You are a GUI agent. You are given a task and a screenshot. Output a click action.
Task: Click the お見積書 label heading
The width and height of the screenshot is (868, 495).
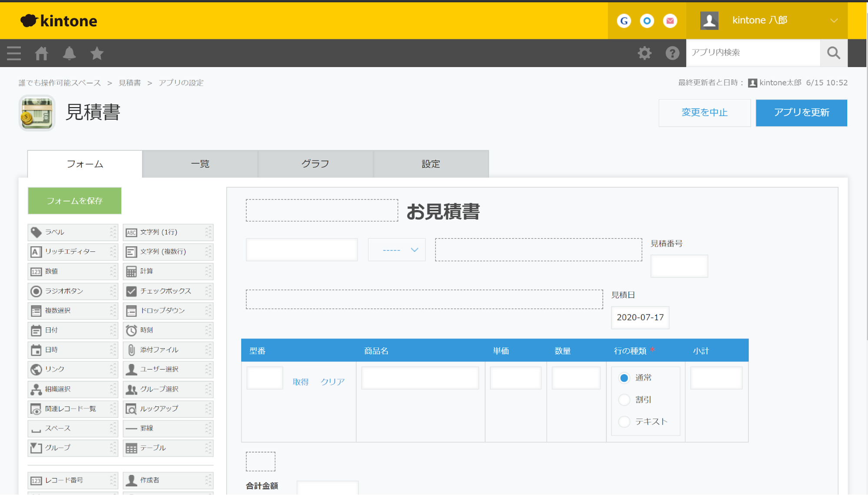443,212
